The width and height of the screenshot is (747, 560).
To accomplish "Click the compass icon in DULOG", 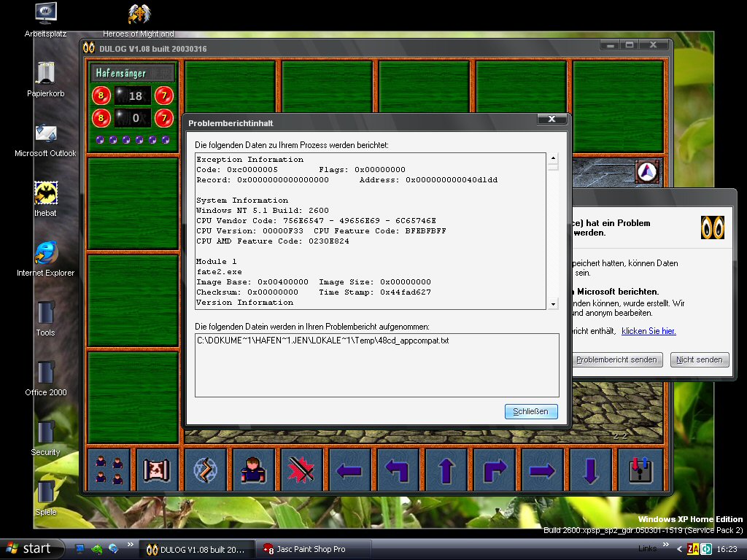I will [647, 172].
